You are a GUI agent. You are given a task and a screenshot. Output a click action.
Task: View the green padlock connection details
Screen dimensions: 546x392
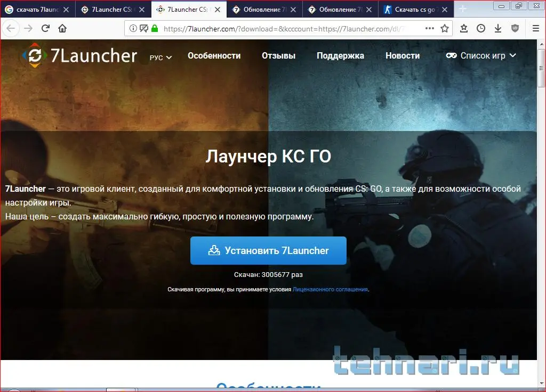[x=155, y=29]
